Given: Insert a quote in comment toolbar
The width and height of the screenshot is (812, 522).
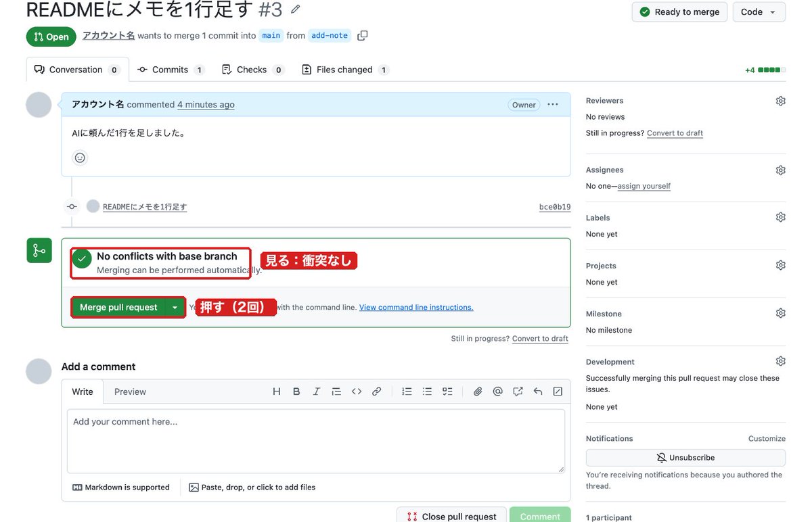Looking at the screenshot, I should (x=336, y=391).
